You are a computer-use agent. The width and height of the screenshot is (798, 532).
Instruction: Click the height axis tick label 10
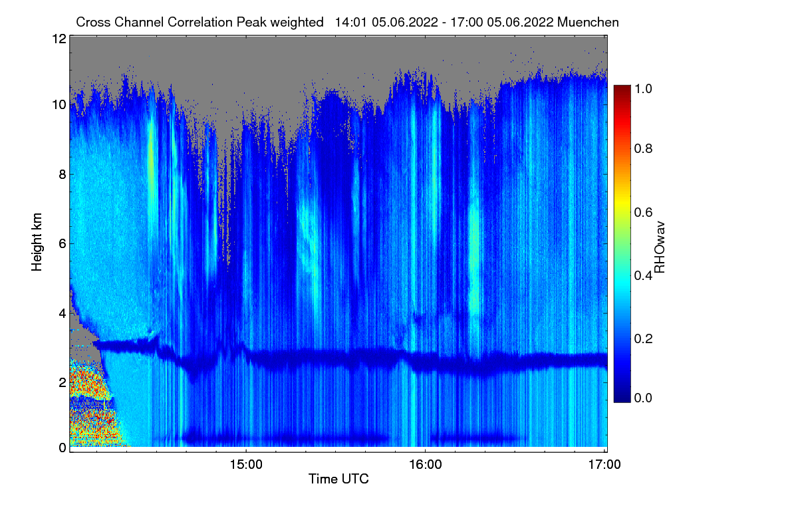[x=59, y=105]
